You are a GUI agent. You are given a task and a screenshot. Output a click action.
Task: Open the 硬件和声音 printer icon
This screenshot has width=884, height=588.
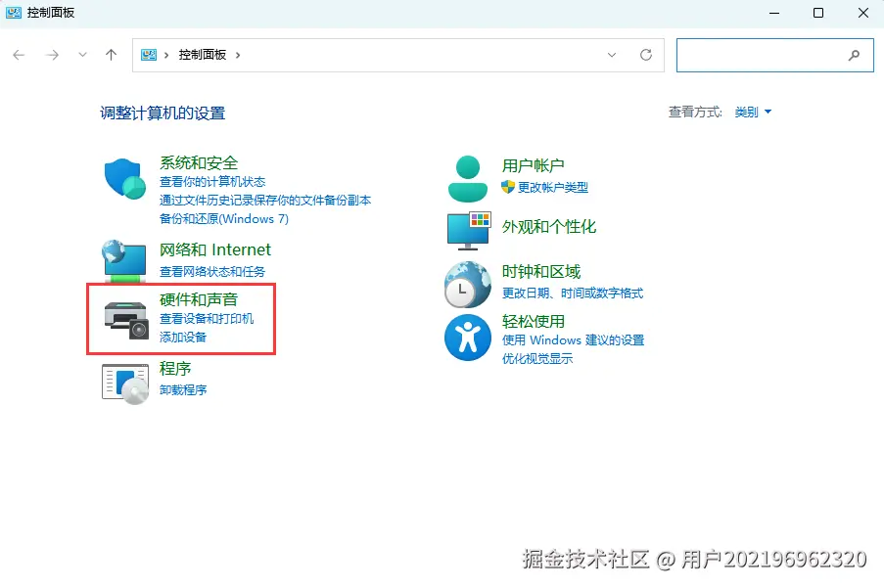pyautogui.click(x=126, y=320)
